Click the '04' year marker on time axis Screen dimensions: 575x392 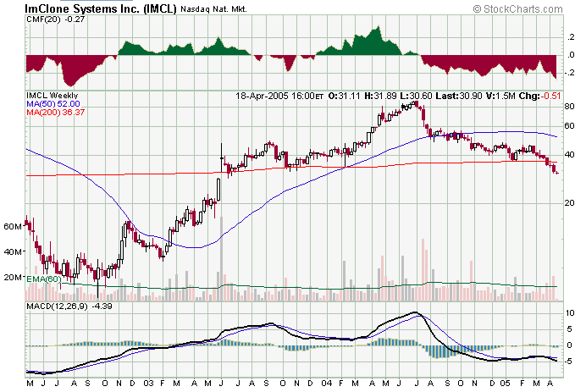pos(326,384)
